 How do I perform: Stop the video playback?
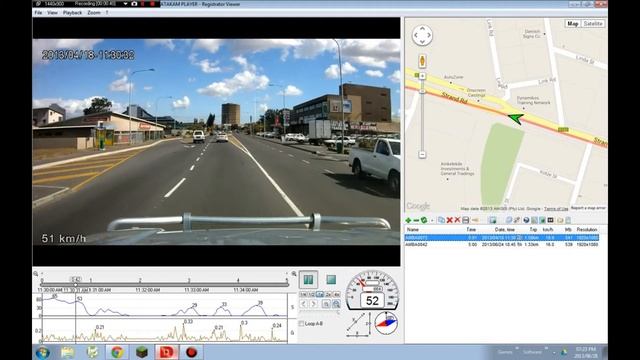coord(331,280)
